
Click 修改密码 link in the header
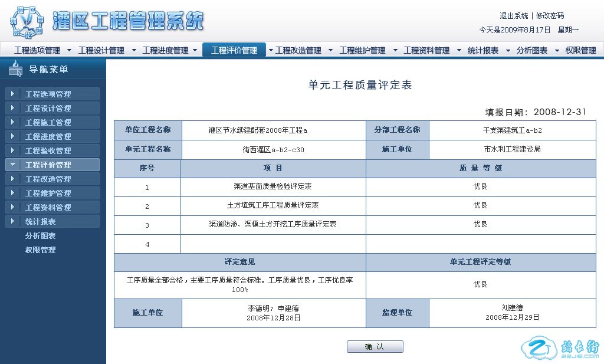(550, 16)
